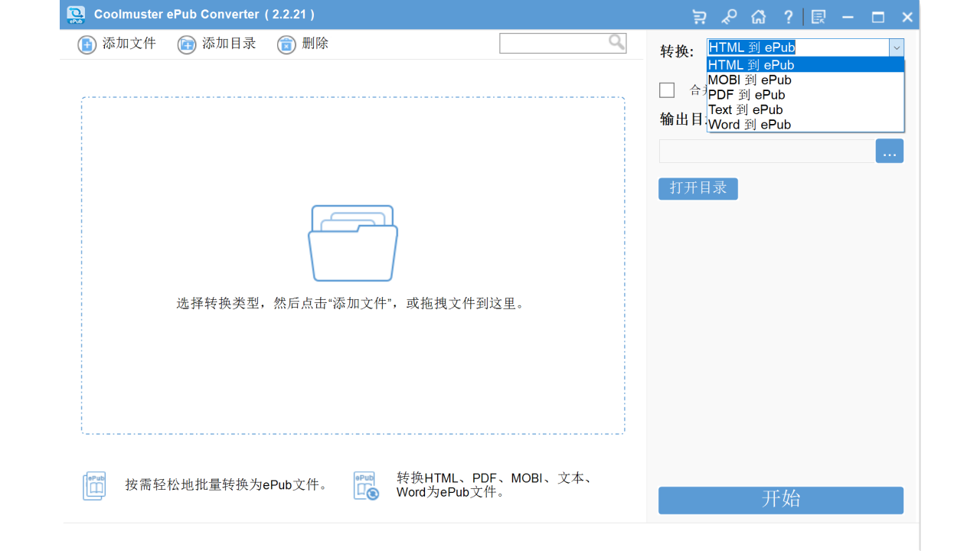
Task: Click the 删除 delete icon
Action: [x=286, y=44]
